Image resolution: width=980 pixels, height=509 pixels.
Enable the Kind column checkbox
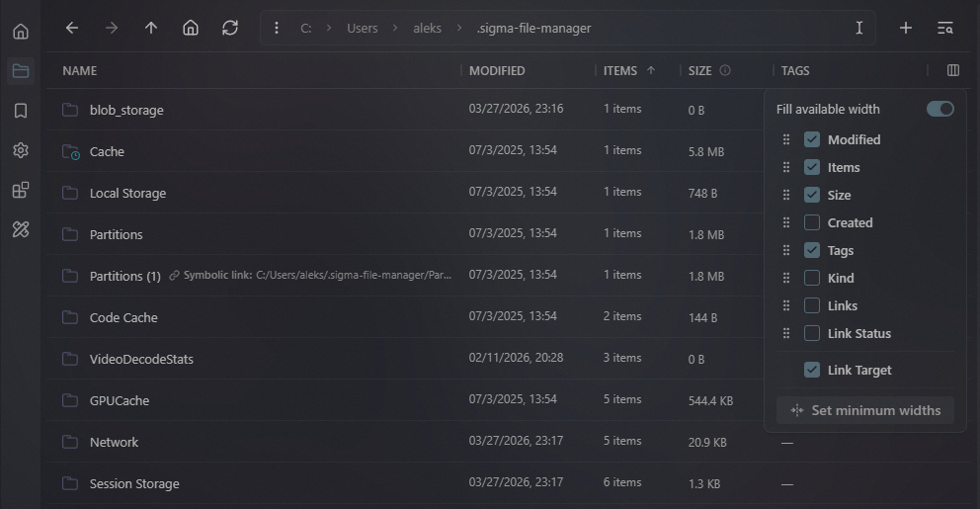(x=812, y=278)
